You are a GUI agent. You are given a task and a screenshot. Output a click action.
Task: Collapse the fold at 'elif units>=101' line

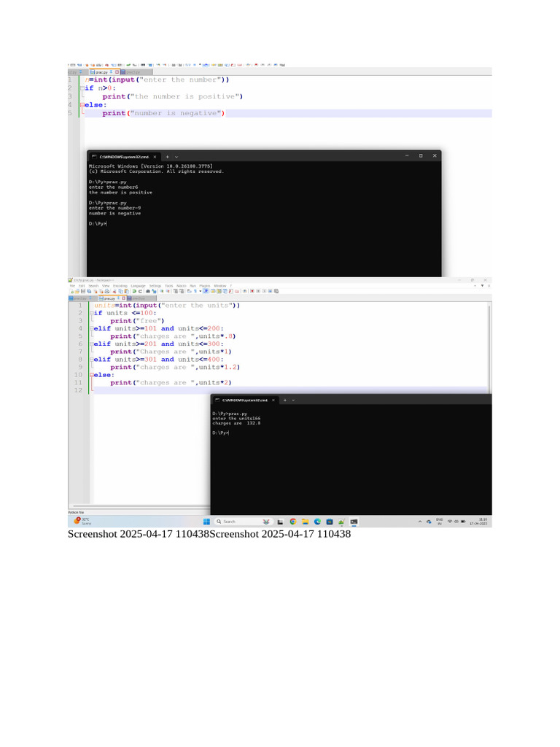click(91, 329)
